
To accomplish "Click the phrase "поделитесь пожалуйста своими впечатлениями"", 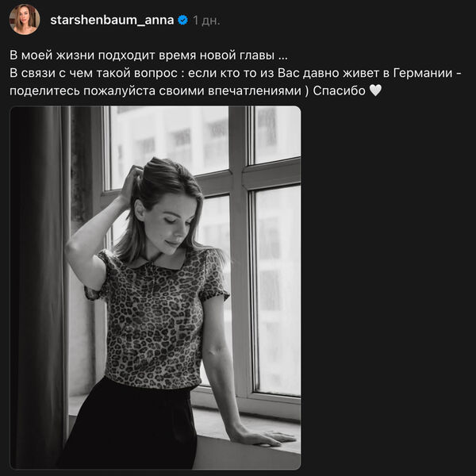I will pos(155,90).
